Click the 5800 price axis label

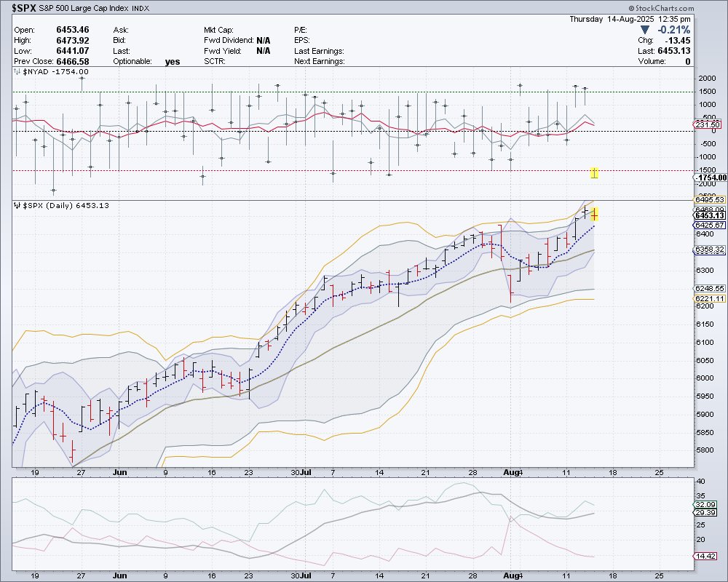[x=705, y=450]
